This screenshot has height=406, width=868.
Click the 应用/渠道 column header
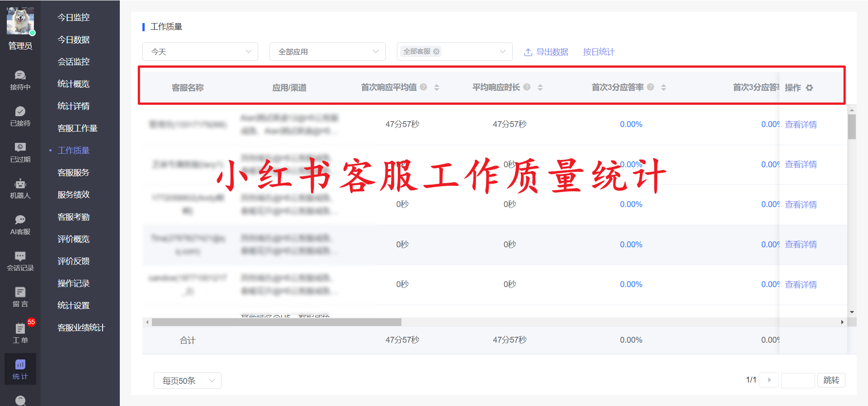point(289,87)
